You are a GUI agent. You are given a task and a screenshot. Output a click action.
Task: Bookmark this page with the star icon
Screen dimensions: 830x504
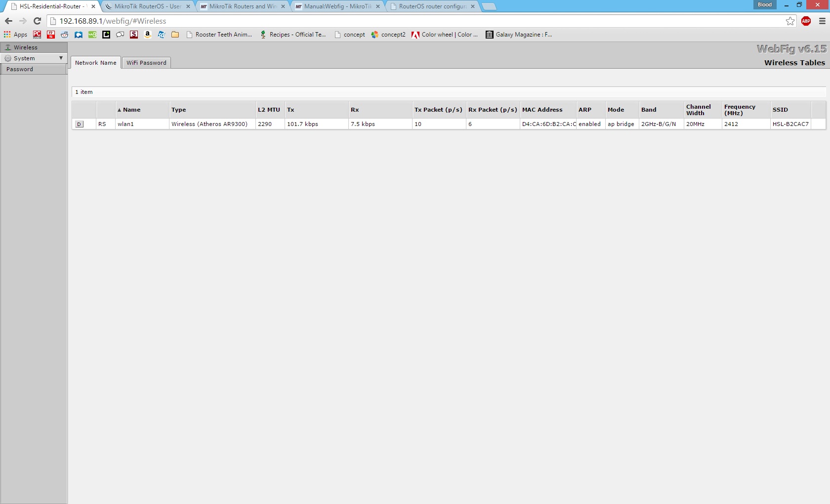click(x=790, y=21)
